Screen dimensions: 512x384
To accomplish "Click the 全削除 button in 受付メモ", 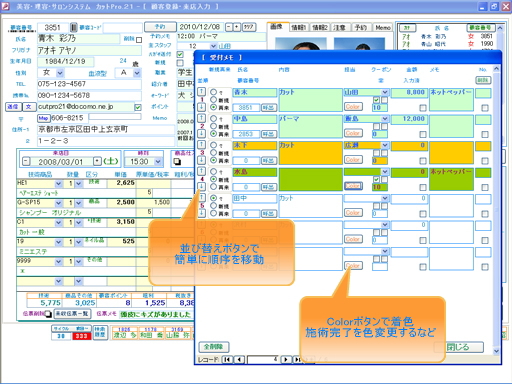I will [214, 347].
